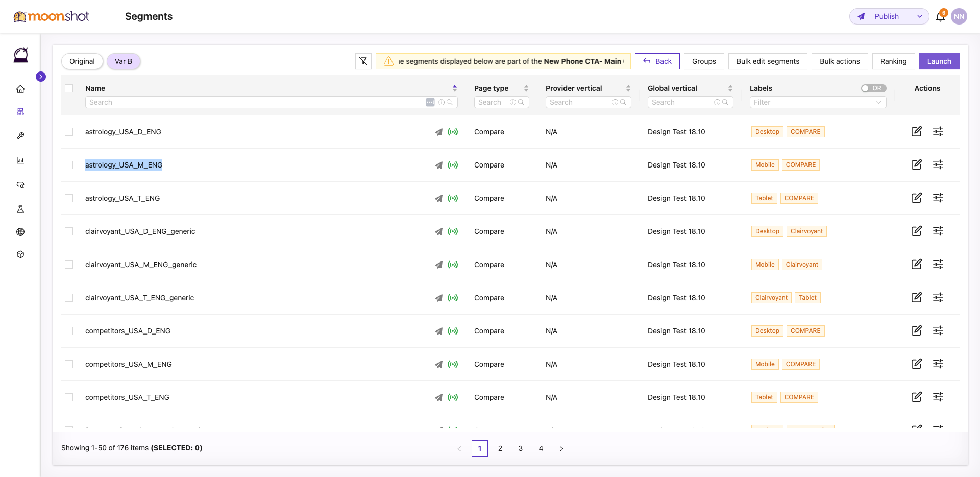Sort by Global vertical column arrows
This screenshot has width=980, height=477.
[x=730, y=88]
